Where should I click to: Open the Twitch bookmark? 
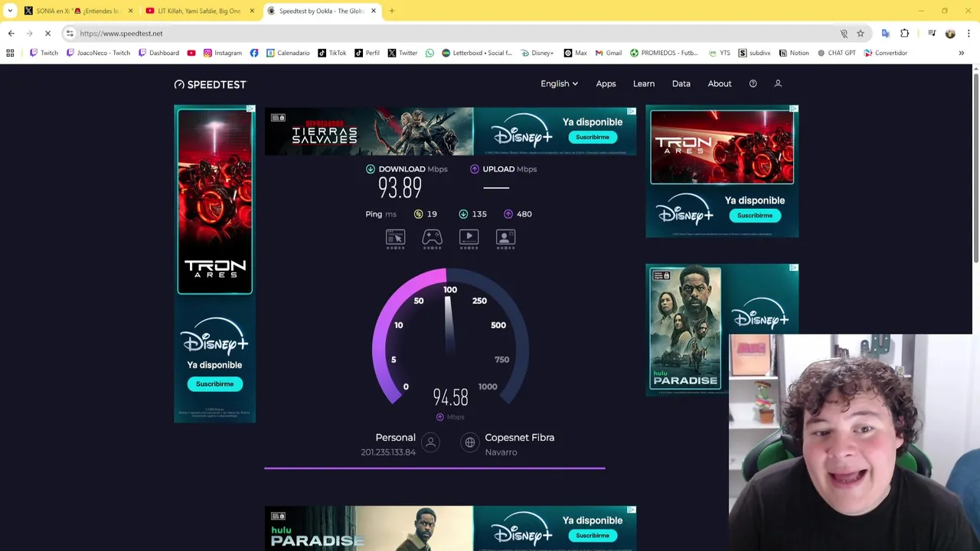pos(44,53)
